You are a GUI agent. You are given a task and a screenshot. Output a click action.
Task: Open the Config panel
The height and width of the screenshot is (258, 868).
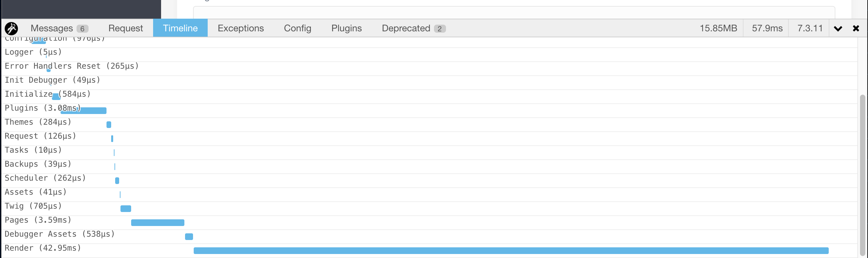coord(297,28)
